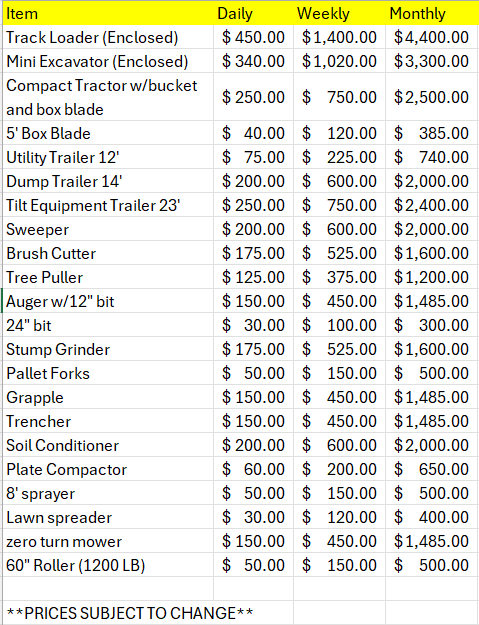Select the 24" bit weekly price $100.00

340,325
